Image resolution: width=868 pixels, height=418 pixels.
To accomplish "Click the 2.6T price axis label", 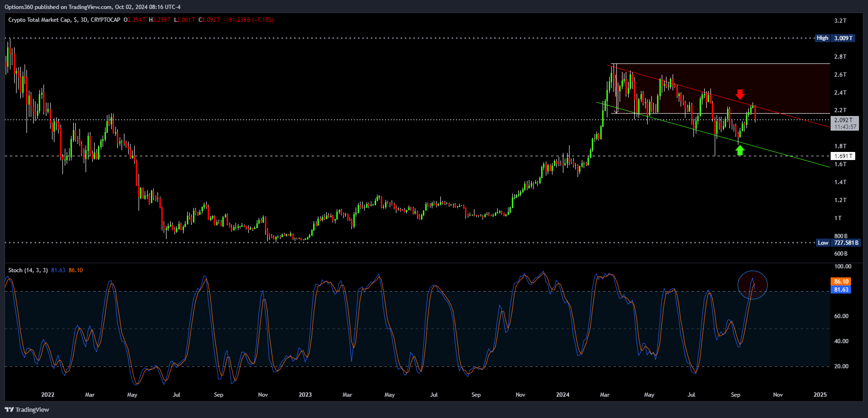I will point(840,75).
